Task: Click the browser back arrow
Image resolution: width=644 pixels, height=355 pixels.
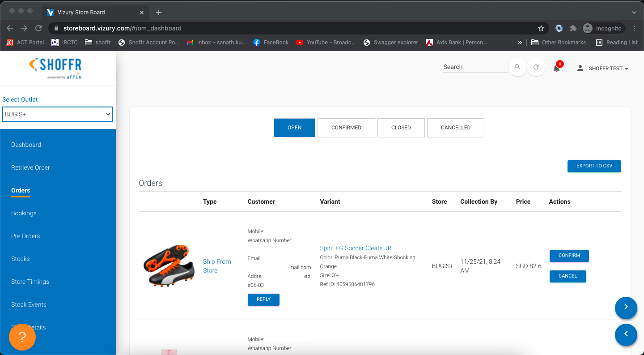Action: [10, 28]
